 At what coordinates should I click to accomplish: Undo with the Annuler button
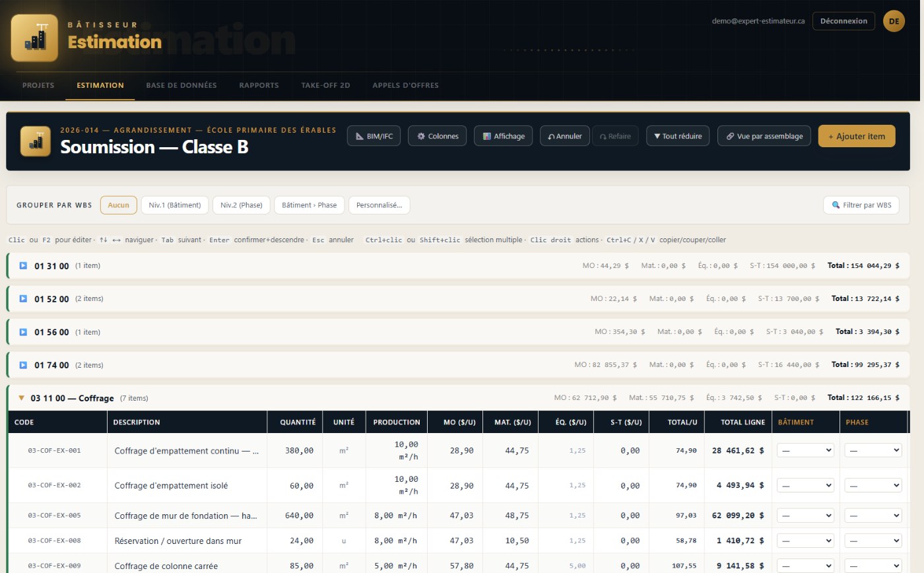pyautogui.click(x=564, y=136)
